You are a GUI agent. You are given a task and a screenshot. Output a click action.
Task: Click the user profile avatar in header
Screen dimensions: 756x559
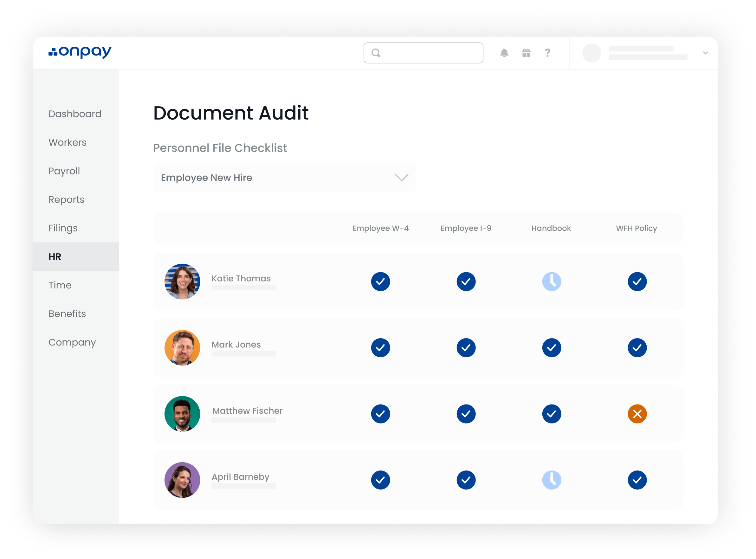click(x=592, y=53)
